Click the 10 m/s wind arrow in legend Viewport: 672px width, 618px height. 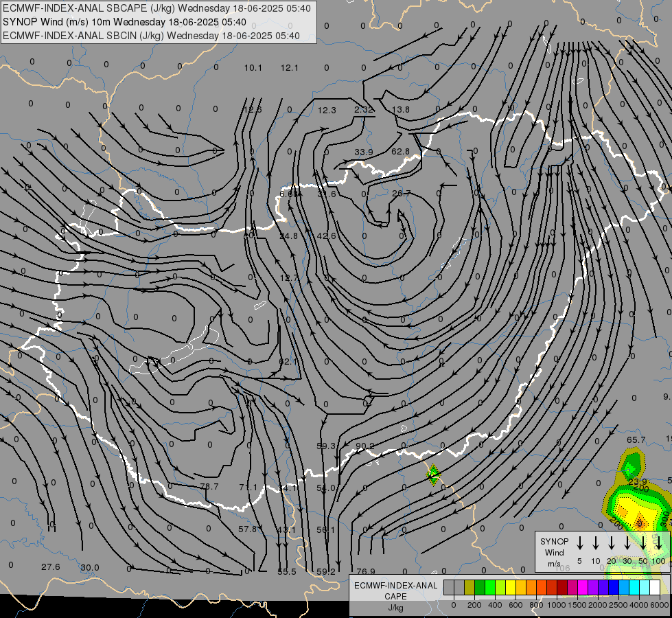[596, 543]
